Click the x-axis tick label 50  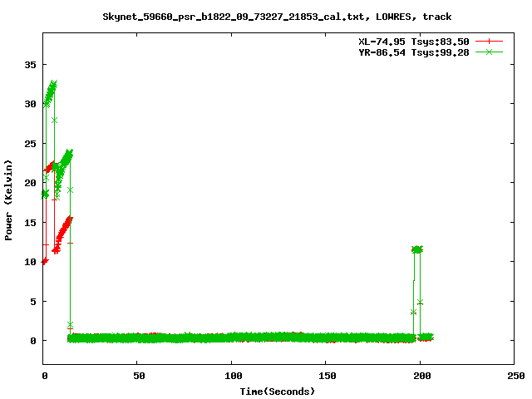tap(139, 376)
